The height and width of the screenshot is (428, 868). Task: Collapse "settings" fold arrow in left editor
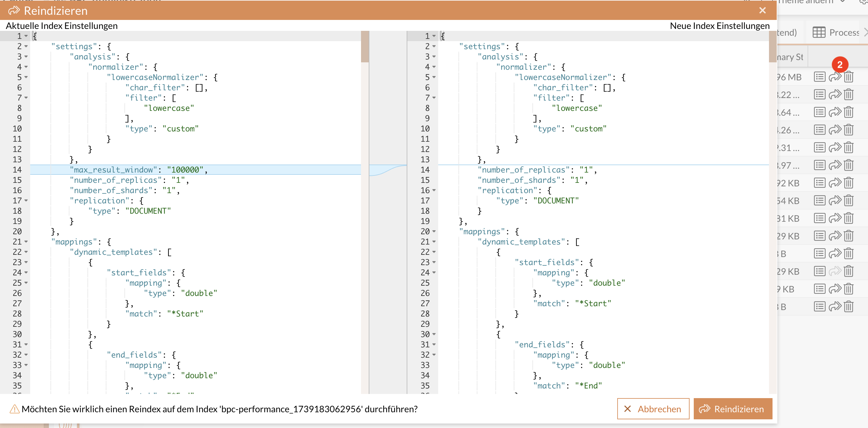(26, 46)
